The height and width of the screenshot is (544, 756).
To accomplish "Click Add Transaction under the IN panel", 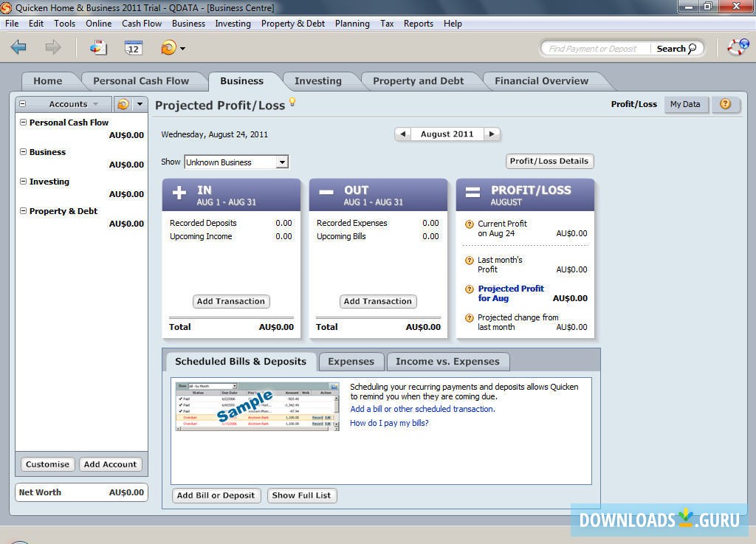I will coord(230,301).
